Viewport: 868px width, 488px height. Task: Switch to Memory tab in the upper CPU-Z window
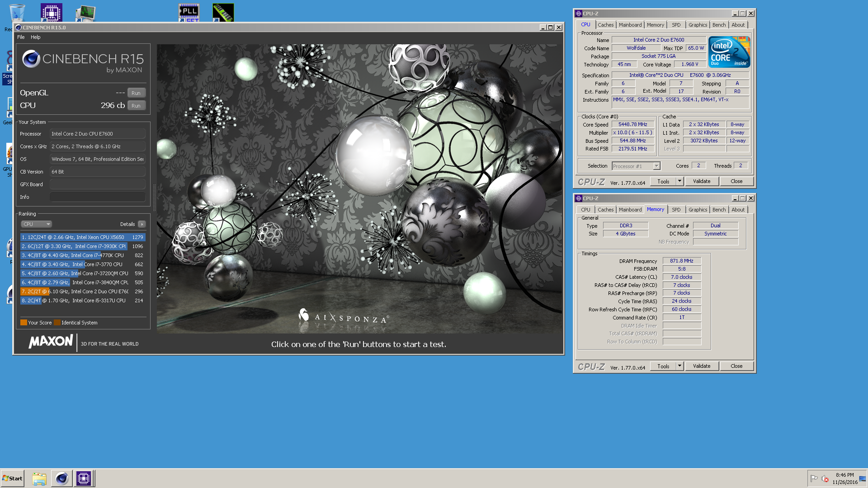coord(656,25)
